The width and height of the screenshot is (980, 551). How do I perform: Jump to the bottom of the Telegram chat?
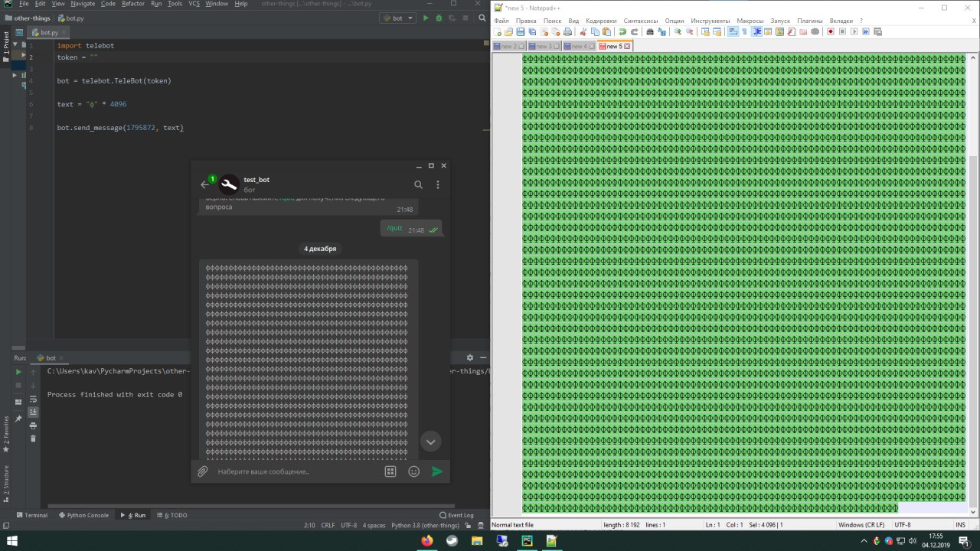coord(430,442)
